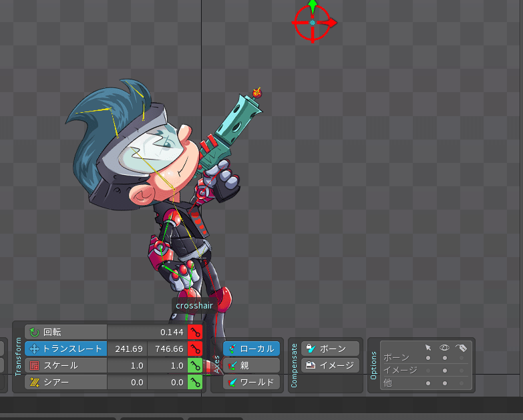Image resolution: width=523 pixels, height=420 pixels.
Task: Switch Axes to ローカル (local)
Action: pos(252,349)
